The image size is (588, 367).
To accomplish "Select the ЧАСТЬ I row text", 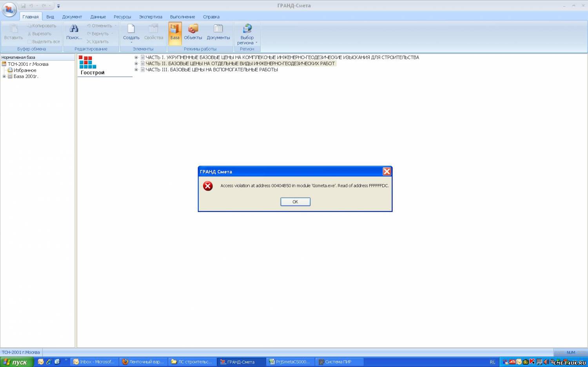I will click(x=282, y=58).
